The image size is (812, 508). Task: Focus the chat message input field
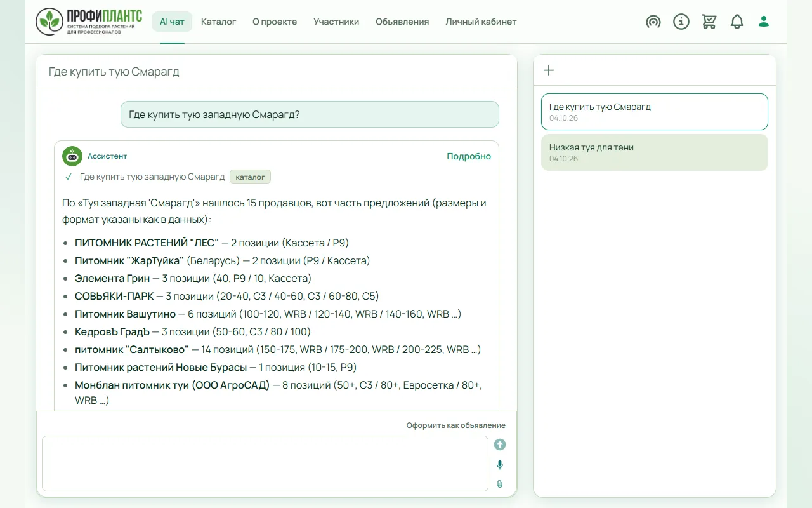[x=265, y=464]
